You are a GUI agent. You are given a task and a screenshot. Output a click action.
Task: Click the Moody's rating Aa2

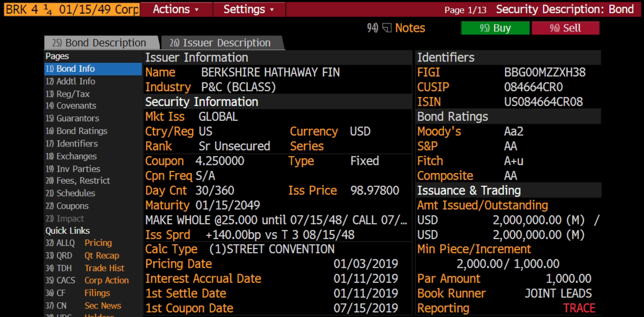[x=514, y=131]
